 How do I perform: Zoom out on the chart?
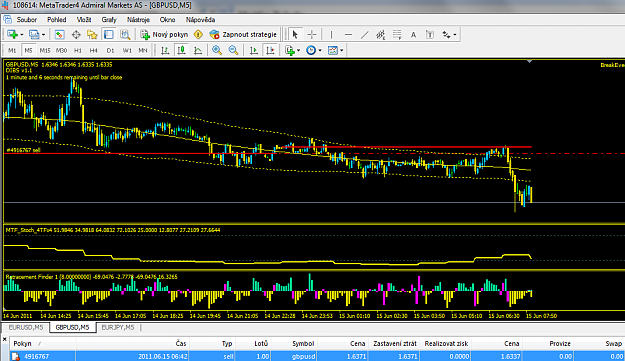coord(233,50)
